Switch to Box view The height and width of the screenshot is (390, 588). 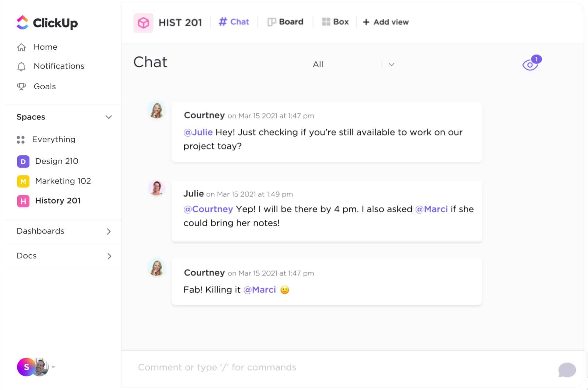coord(335,22)
